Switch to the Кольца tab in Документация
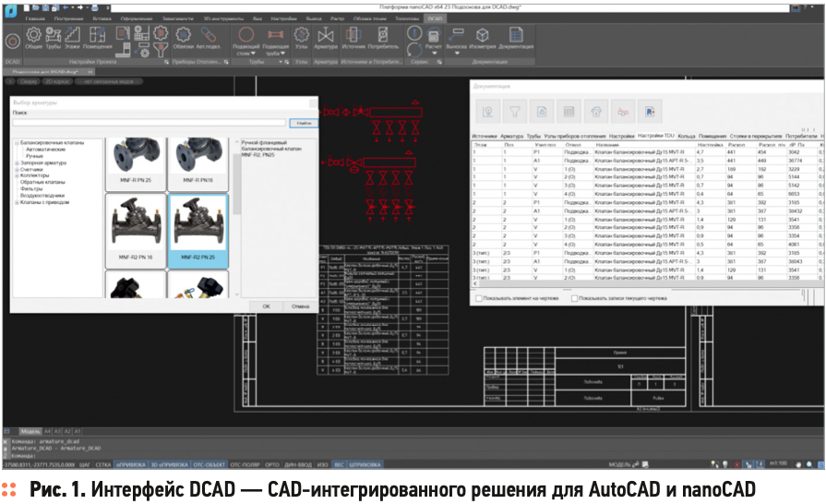The width and height of the screenshot is (826, 504). point(687,137)
